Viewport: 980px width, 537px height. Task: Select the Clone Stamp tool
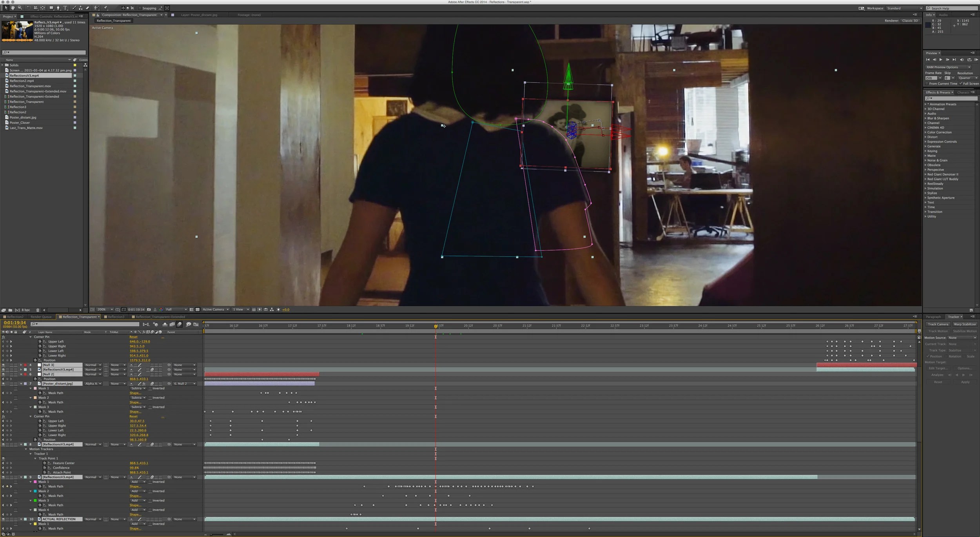(x=81, y=8)
